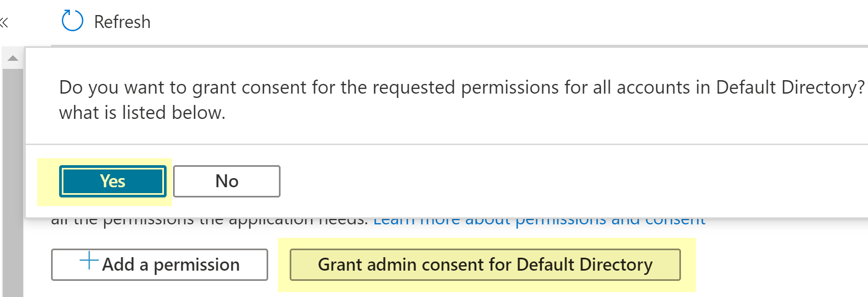Click the consent question text in dialog

pyautogui.click(x=376, y=87)
